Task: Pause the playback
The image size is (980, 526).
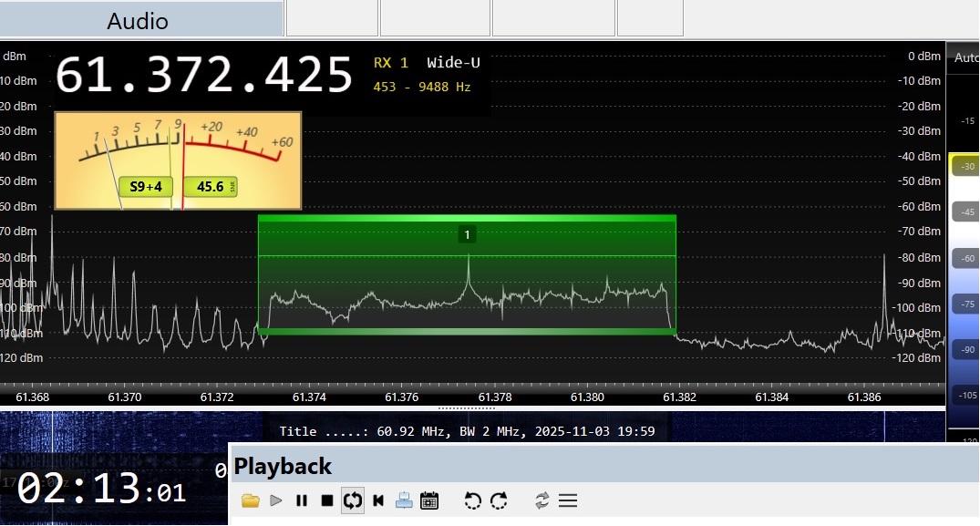Action: click(302, 500)
